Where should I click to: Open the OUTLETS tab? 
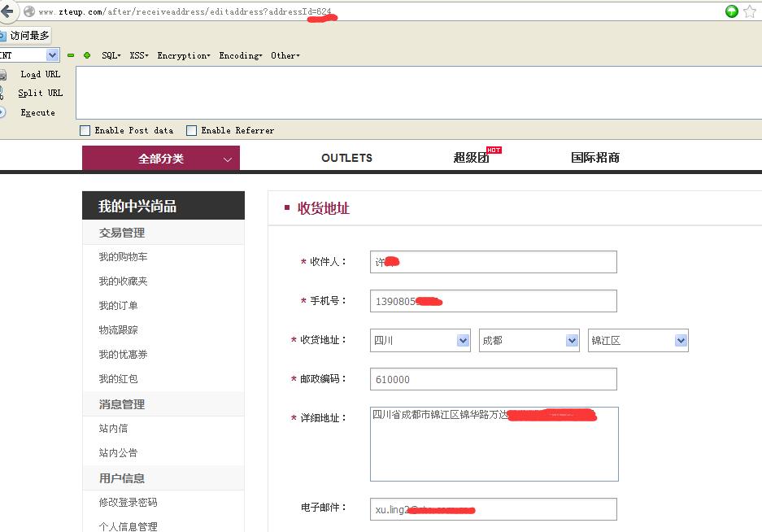(x=347, y=158)
